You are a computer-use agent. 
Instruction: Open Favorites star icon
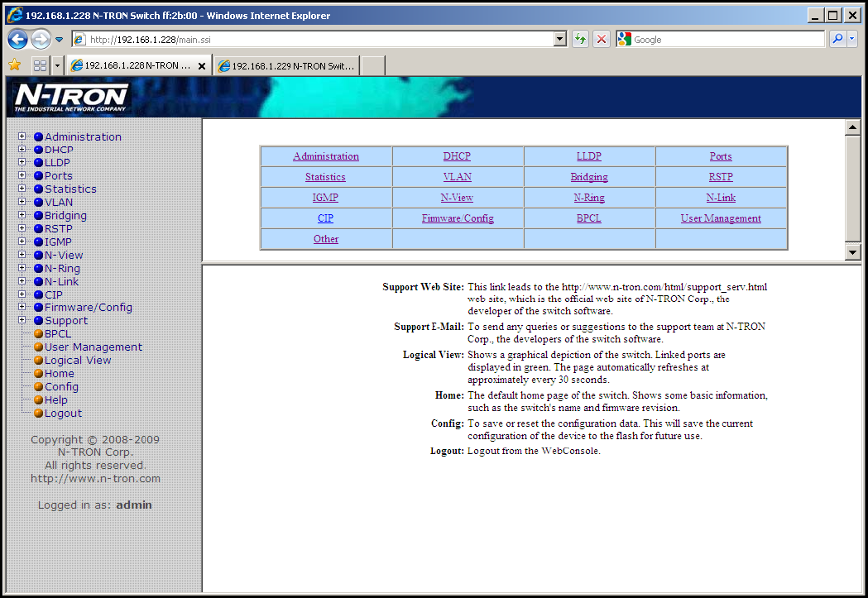[x=14, y=65]
